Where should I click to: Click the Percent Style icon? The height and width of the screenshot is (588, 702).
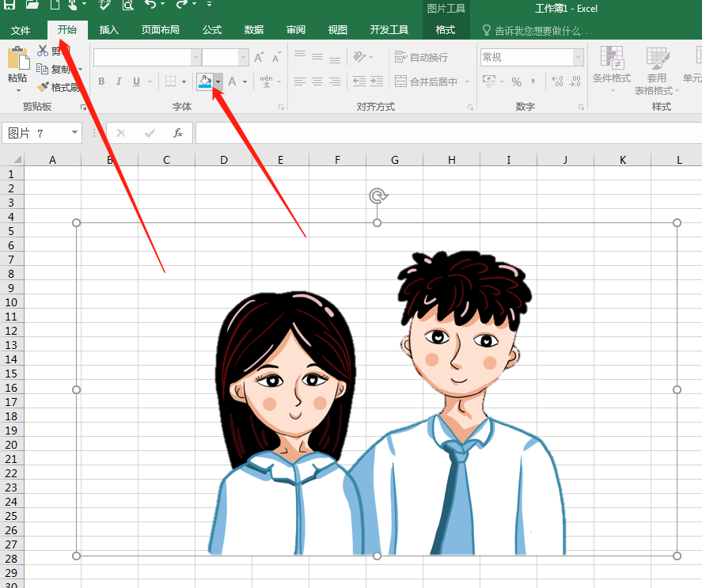tap(516, 82)
